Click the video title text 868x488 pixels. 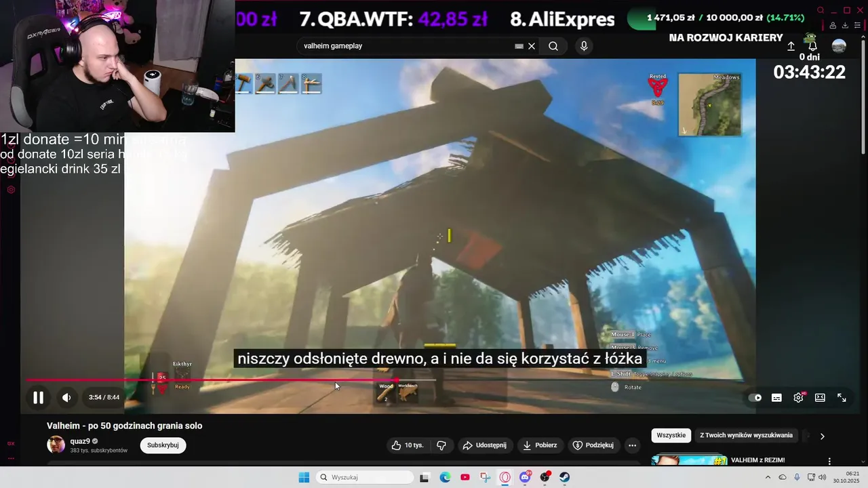125,426
